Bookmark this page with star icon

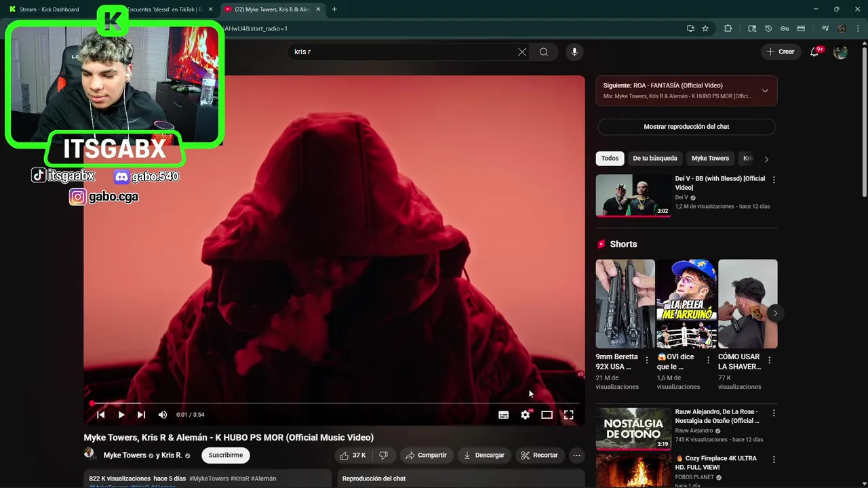tap(705, 28)
